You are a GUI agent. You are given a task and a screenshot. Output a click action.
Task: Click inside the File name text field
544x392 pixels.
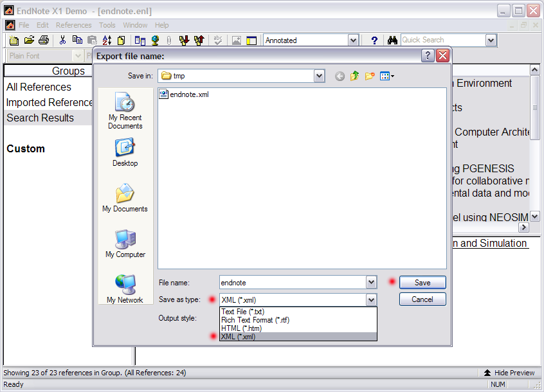point(291,282)
